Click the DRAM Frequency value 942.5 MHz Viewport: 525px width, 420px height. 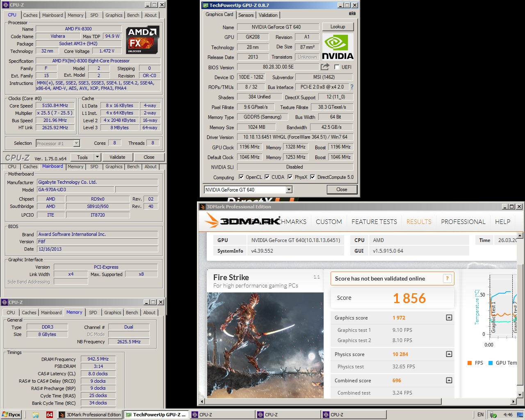pyautogui.click(x=98, y=359)
